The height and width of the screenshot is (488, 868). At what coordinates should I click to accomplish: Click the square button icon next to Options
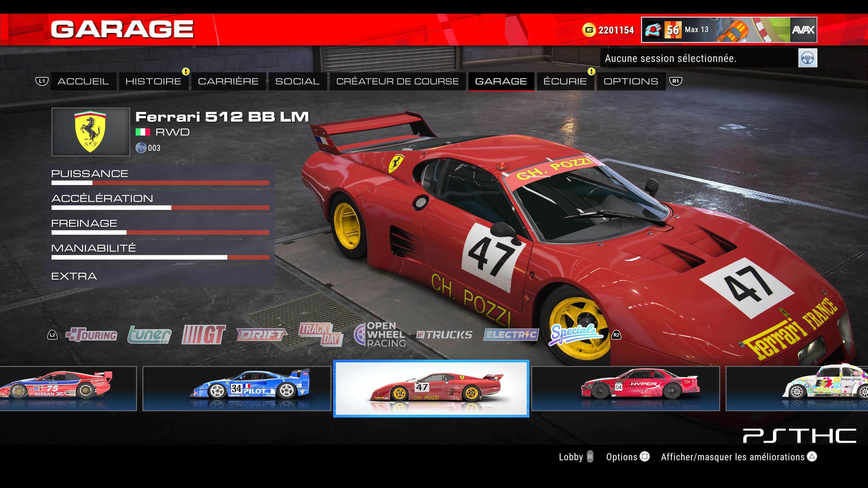coord(645,457)
